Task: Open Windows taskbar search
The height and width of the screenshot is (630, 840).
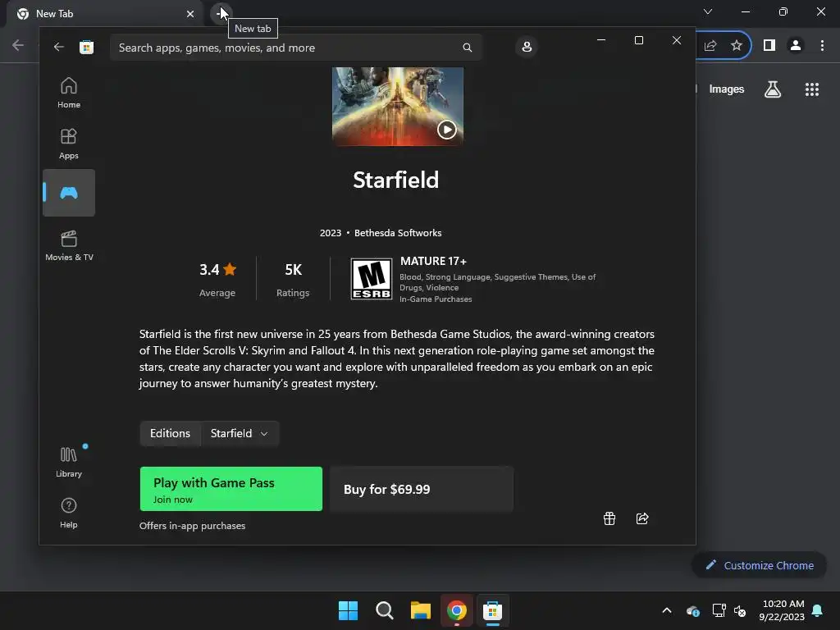Action: point(385,610)
